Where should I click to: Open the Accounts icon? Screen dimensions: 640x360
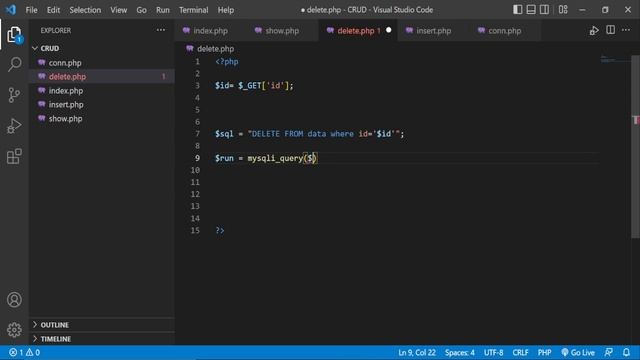coord(14,300)
